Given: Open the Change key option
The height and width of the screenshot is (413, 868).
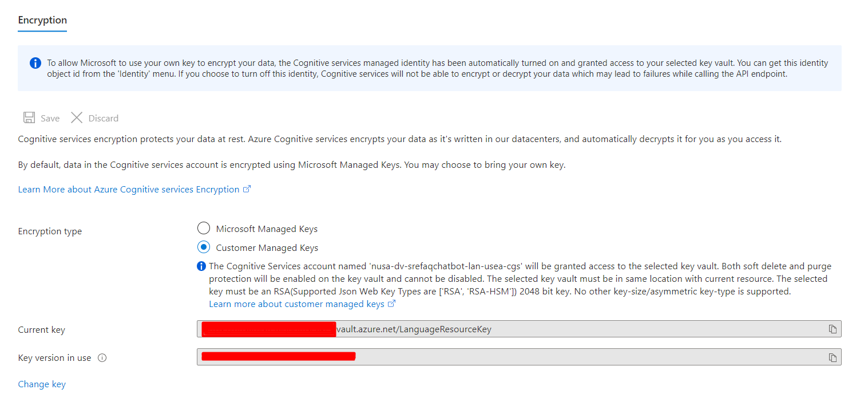Looking at the screenshot, I should pyautogui.click(x=41, y=384).
